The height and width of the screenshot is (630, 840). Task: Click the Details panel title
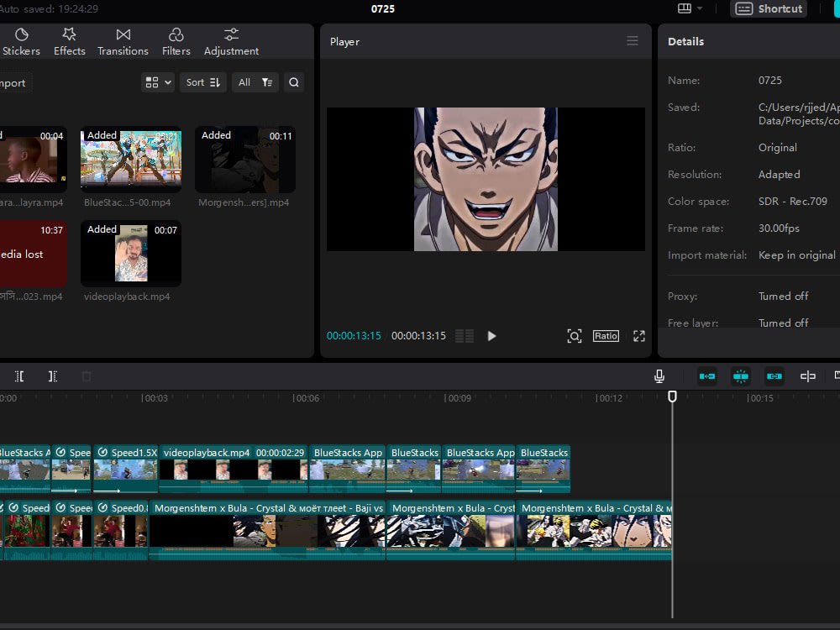tap(685, 41)
